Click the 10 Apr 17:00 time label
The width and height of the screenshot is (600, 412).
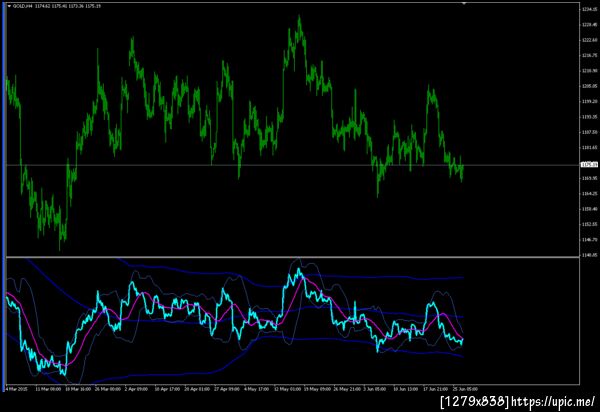click(x=167, y=389)
